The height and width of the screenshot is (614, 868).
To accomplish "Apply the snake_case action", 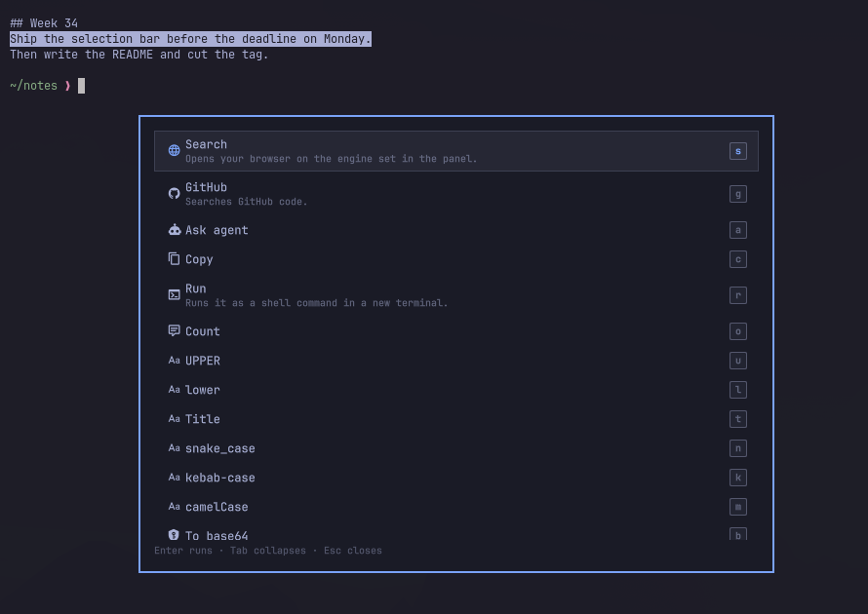I will tap(456, 448).
